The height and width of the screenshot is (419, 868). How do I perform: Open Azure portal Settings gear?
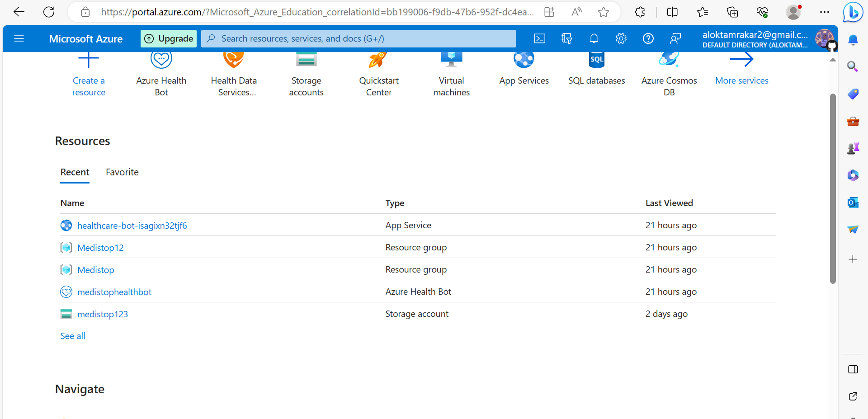click(621, 38)
